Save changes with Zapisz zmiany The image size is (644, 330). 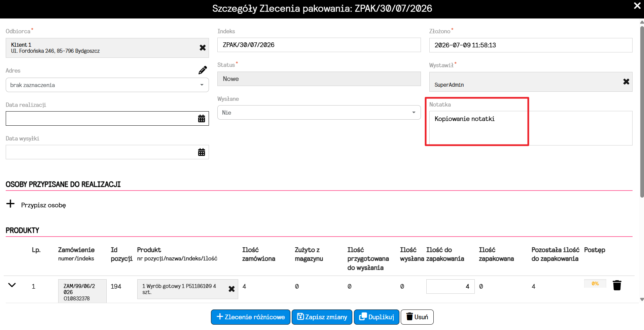click(x=322, y=317)
